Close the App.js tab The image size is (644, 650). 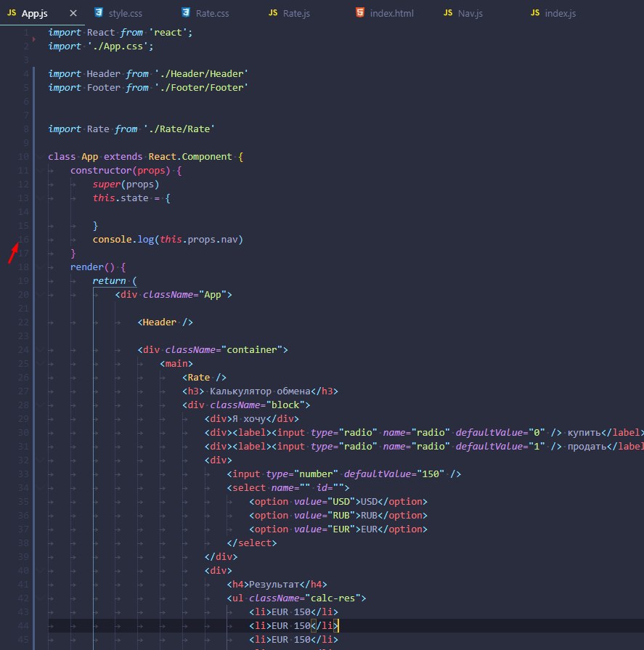coord(73,13)
